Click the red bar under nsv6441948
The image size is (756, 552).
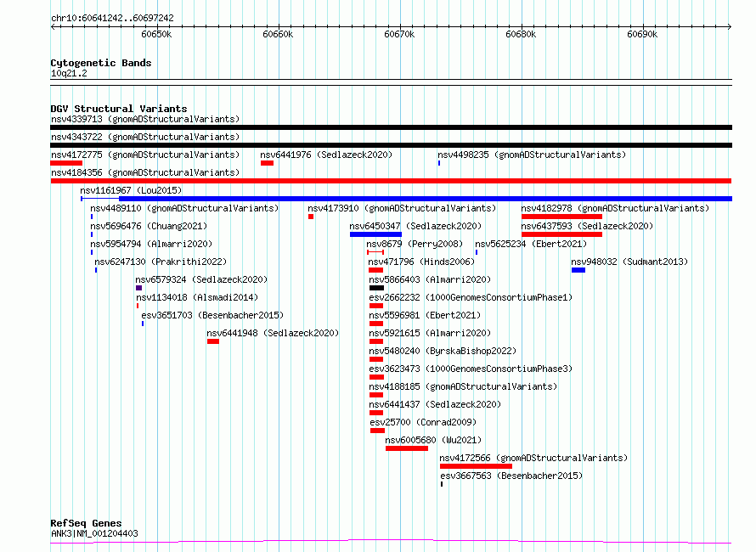pos(213,341)
